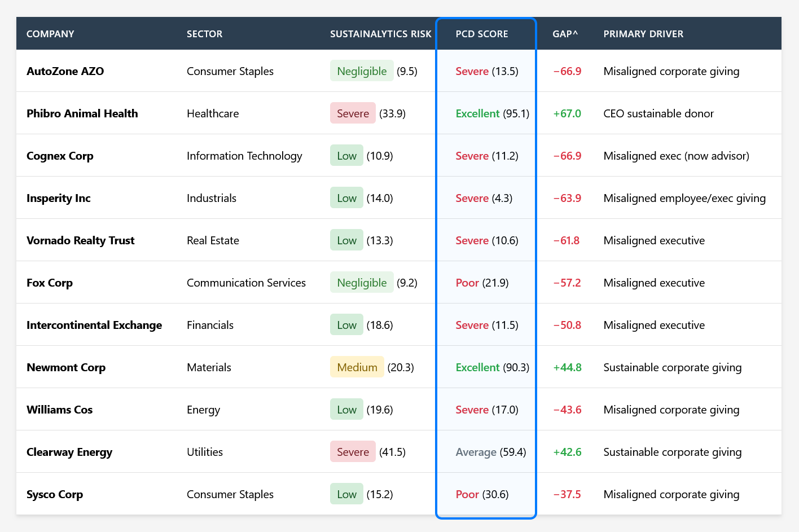This screenshot has width=799, height=532.
Task: Click the gap value −57.2
Action: [567, 283]
